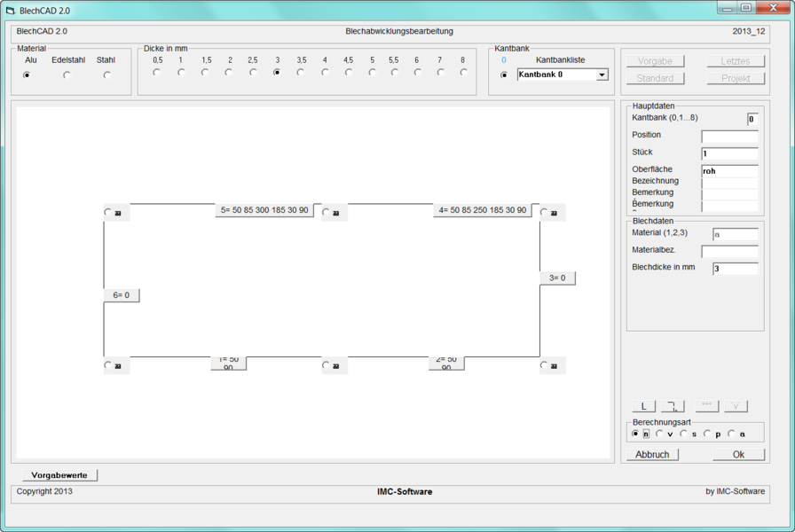Select the V-shape profile button
This screenshot has height=532, width=795.
[x=736, y=406]
